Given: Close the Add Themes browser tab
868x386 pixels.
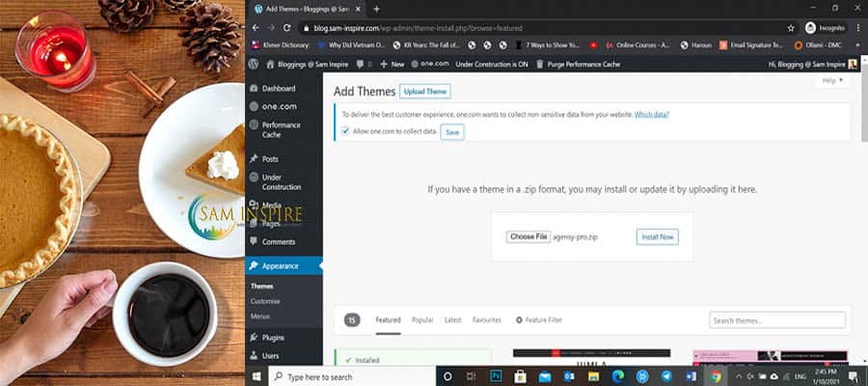Looking at the screenshot, I should (360, 9).
